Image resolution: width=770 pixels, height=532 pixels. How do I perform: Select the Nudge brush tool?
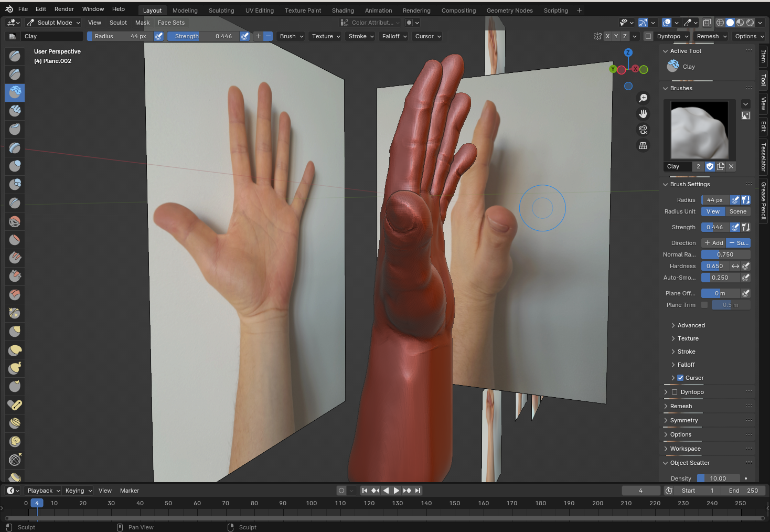click(15, 423)
